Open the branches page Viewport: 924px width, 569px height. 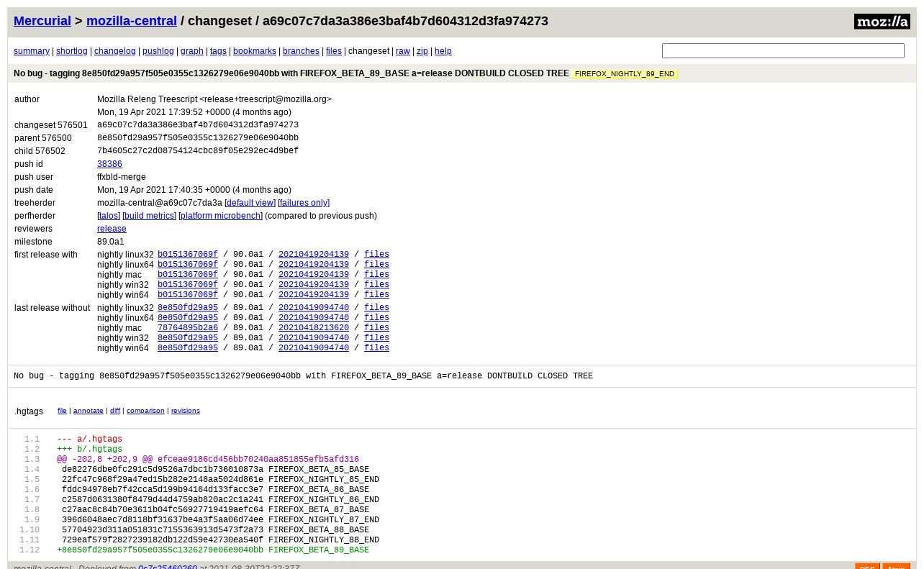point(301,51)
